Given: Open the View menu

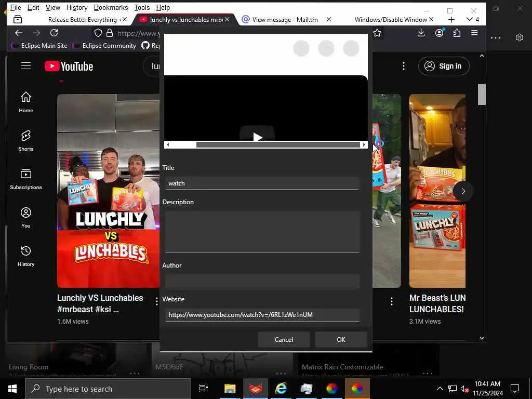Looking at the screenshot, I should [x=53, y=7].
